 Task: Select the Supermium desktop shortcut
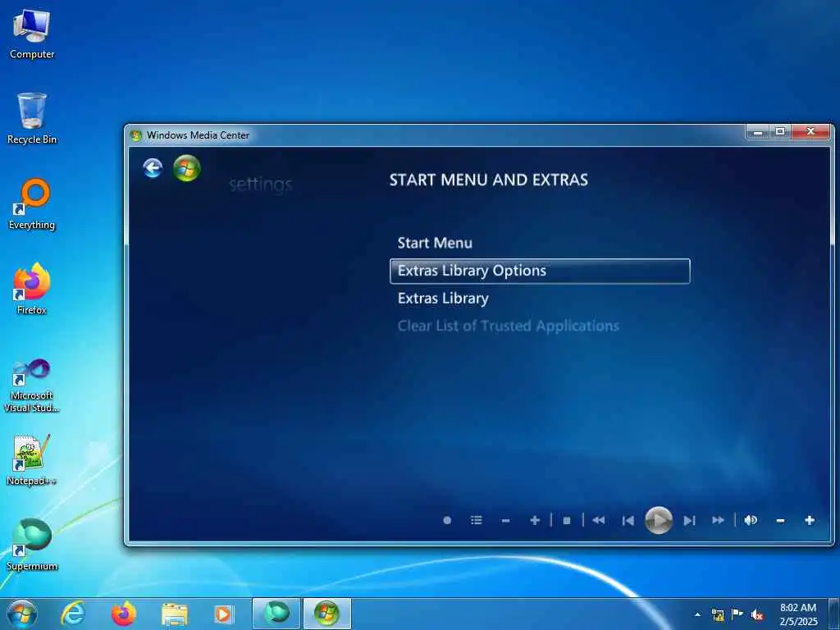[x=32, y=545]
